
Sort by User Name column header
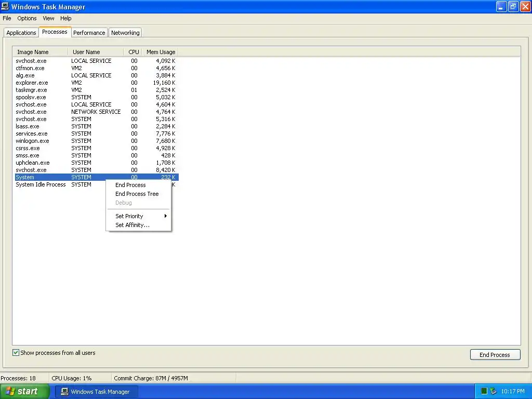click(x=96, y=52)
